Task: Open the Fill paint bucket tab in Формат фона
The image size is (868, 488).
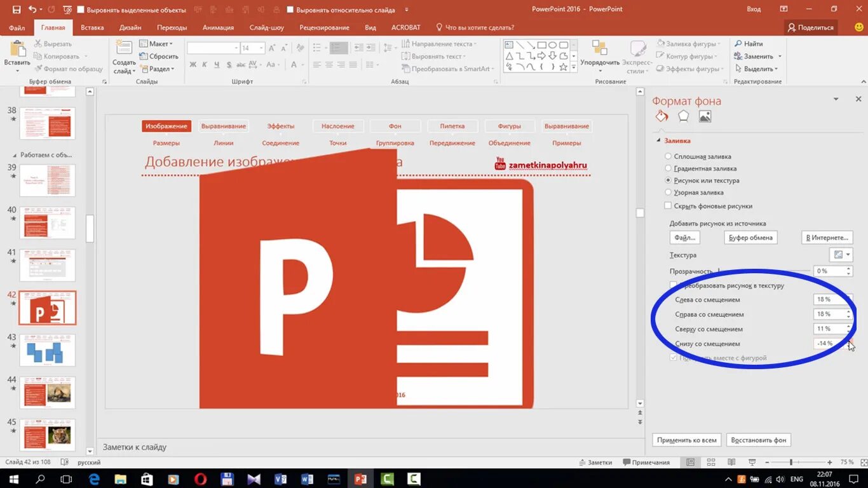Action: [661, 116]
